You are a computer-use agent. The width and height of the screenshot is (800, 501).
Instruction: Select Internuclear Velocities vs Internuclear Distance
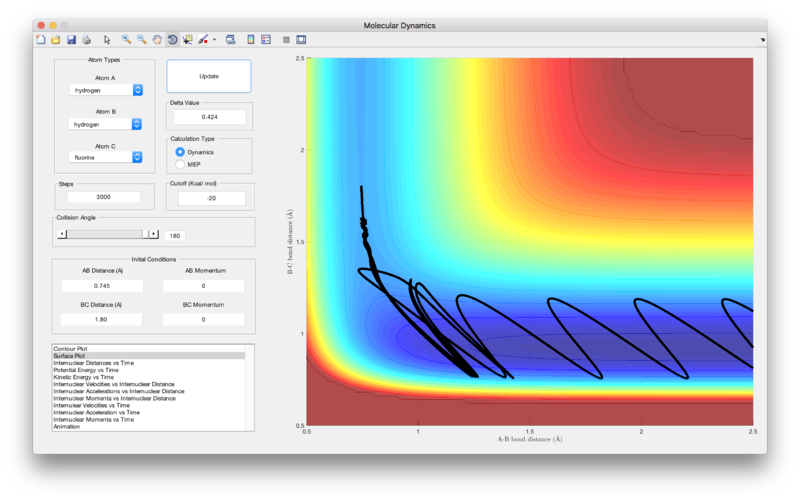[x=114, y=384]
